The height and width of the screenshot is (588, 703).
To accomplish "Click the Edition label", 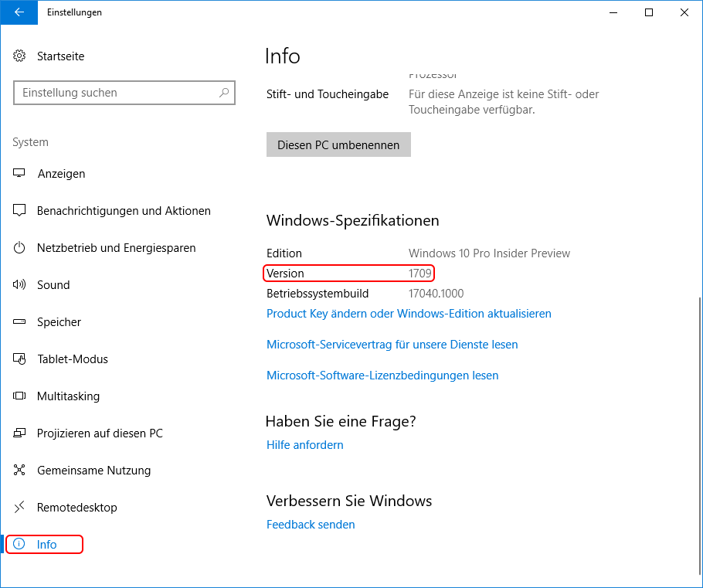I will (x=284, y=253).
